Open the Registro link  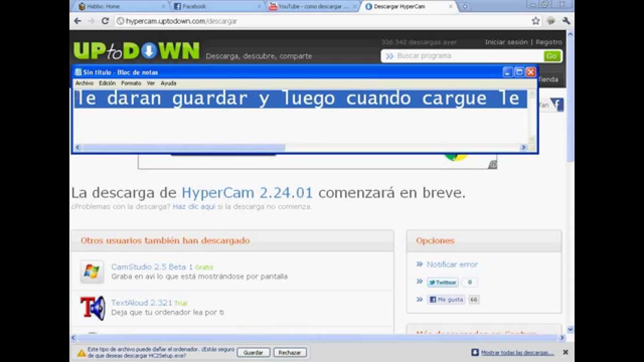(x=549, y=42)
